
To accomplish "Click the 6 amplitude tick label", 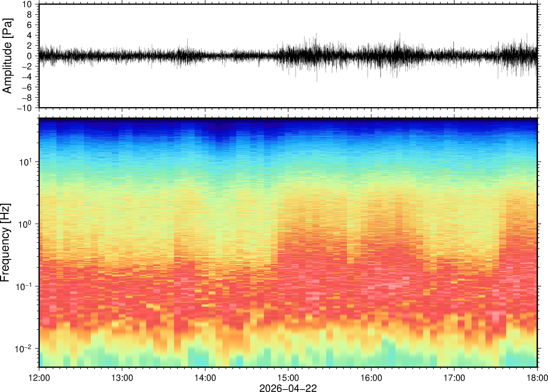I will tap(30, 25).
